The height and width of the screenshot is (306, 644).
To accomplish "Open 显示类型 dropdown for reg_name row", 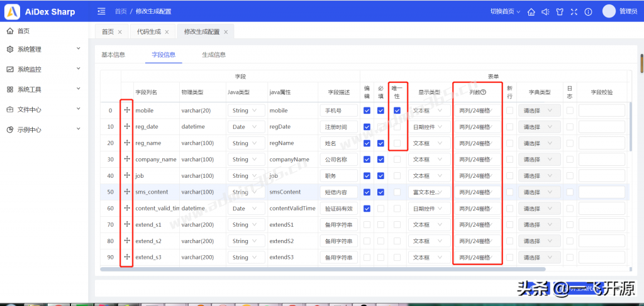I will (x=429, y=143).
